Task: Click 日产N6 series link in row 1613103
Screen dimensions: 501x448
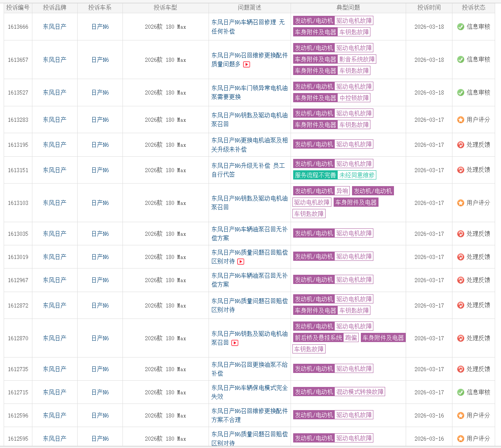Action: coord(100,203)
